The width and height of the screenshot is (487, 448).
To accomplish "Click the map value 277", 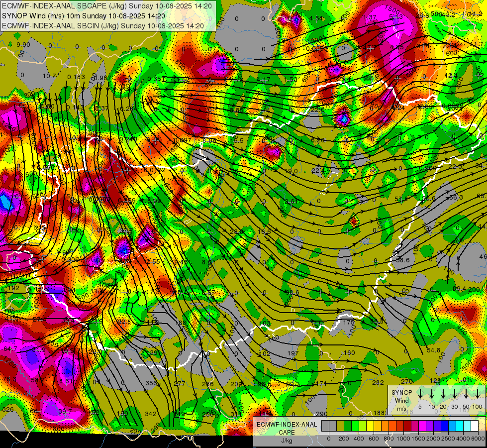I will tap(180, 384).
